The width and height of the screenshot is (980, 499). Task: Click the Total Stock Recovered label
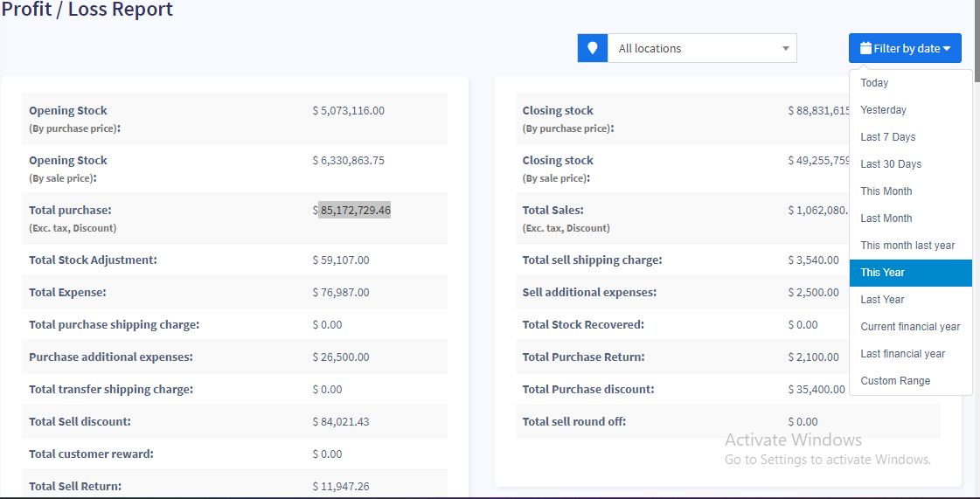pyautogui.click(x=583, y=325)
